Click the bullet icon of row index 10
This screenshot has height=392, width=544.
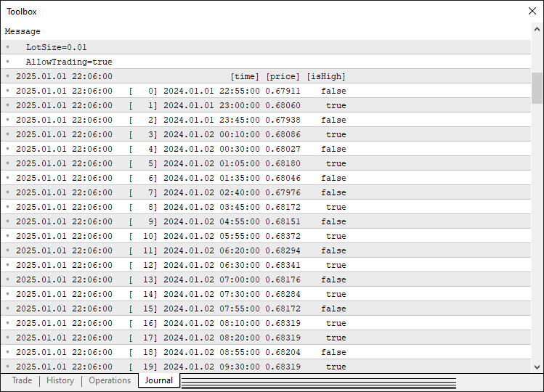click(8, 236)
